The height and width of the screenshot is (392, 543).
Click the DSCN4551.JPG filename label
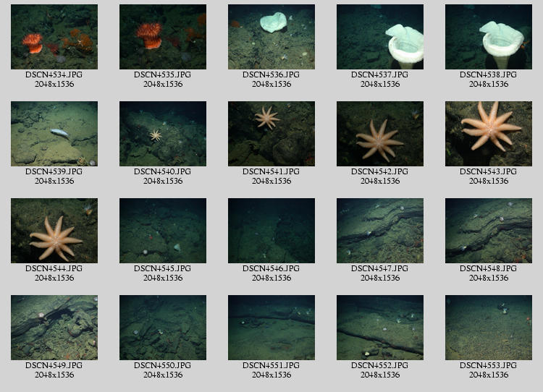[x=271, y=365]
